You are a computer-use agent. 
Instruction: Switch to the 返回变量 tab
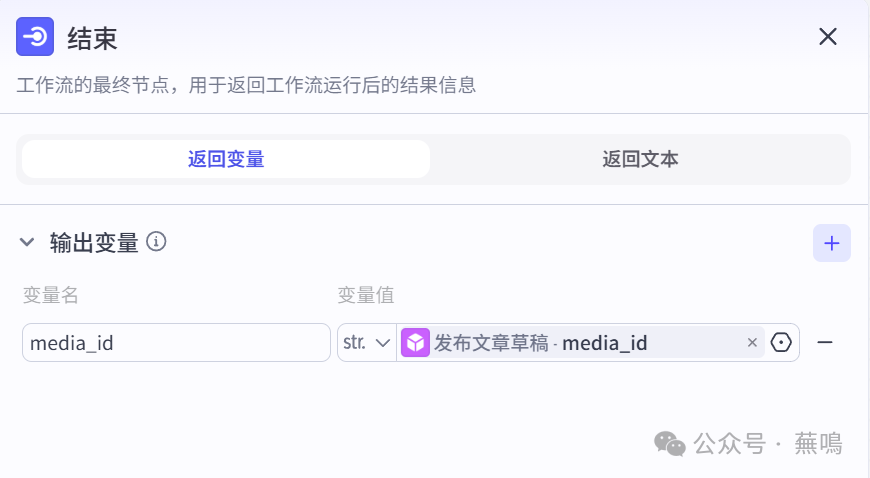click(x=226, y=159)
